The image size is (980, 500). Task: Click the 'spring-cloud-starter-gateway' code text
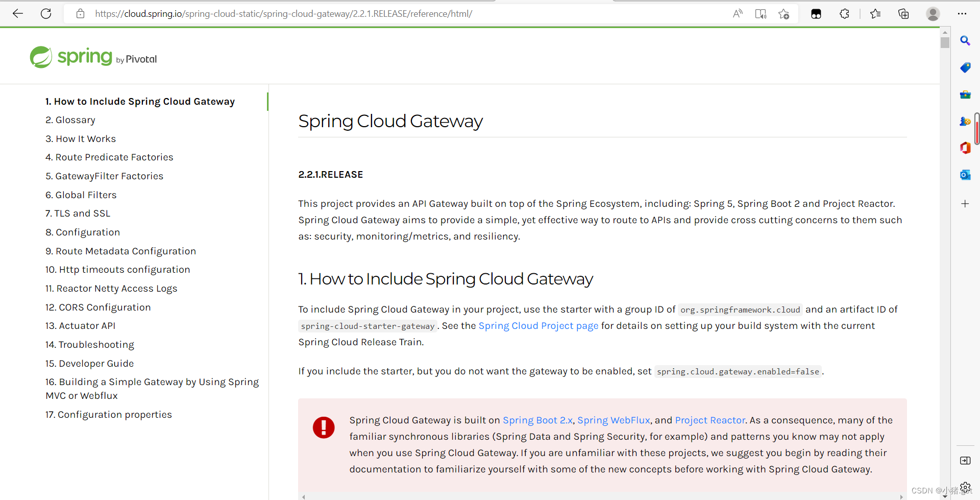pyautogui.click(x=367, y=326)
